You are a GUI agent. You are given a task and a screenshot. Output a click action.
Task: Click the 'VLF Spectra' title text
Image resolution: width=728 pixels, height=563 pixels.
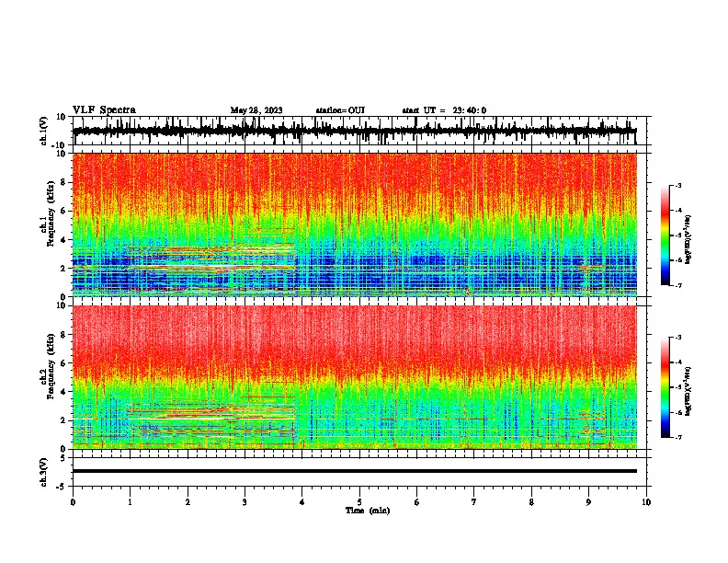104,110
